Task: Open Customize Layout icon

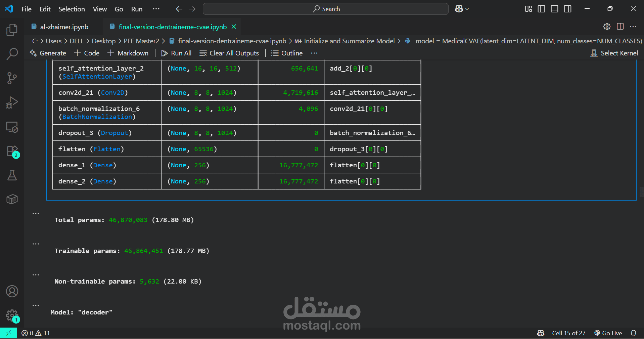Action: point(528,9)
